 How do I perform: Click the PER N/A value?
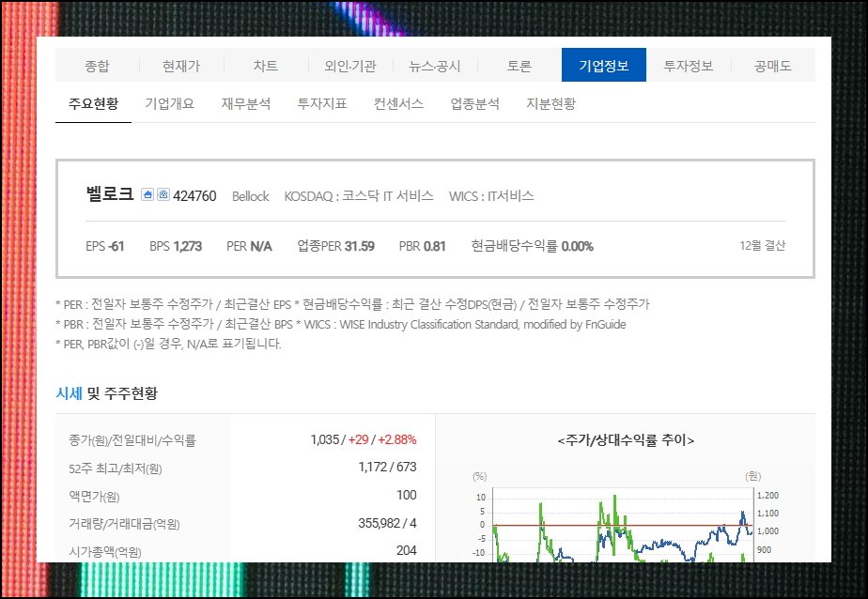pyautogui.click(x=249, y=246)
